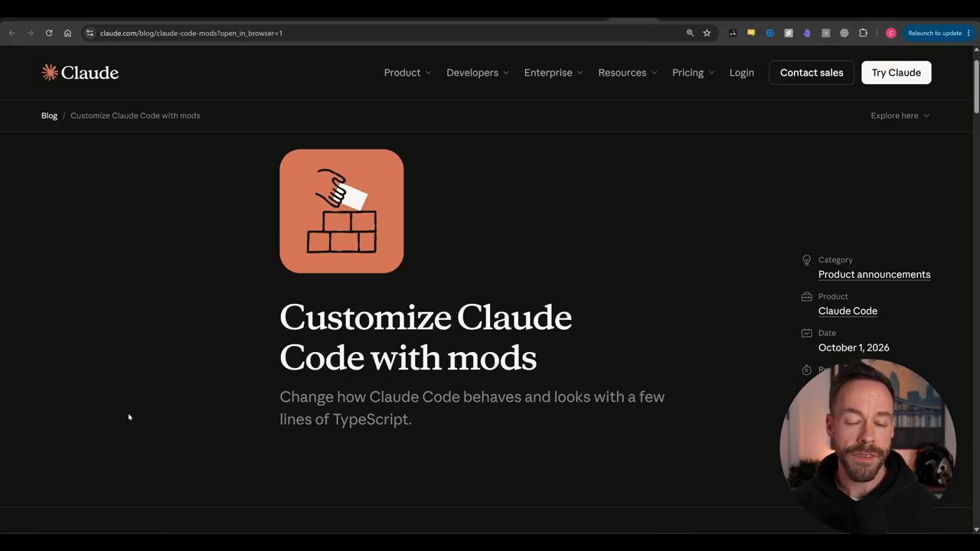Screen dimensions: 980x551
Task: Open the Extensions puzzle piece menu
Action: click(x=863, y=33)
